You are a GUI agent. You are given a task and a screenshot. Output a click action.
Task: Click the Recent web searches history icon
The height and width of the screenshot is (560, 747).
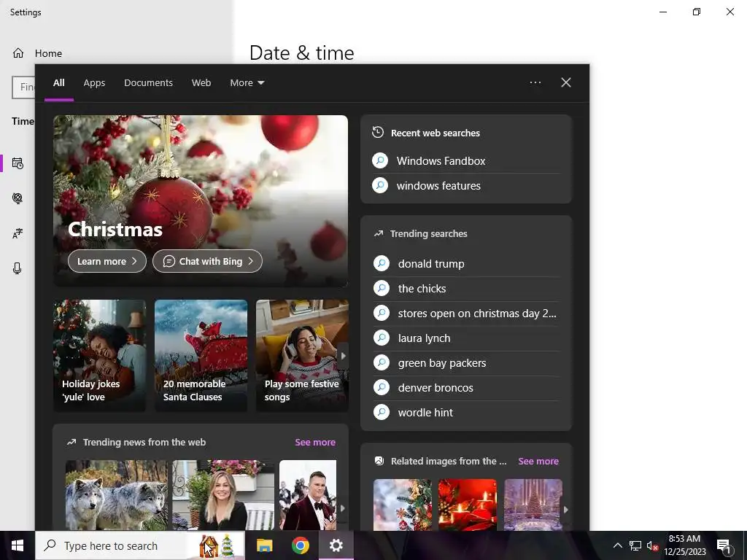[378, 133]
